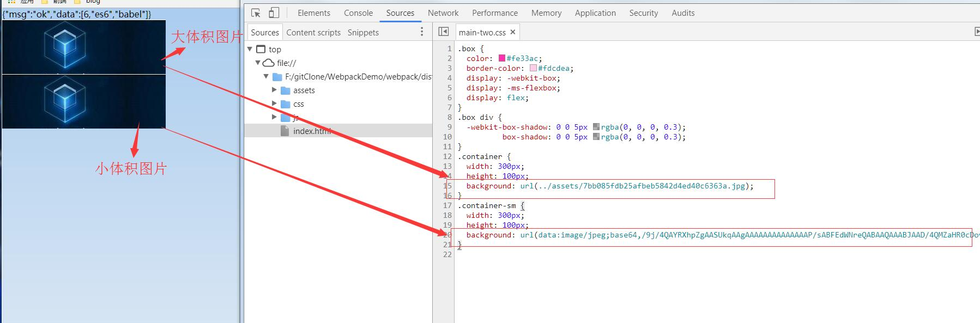Click line number 22 in the gutter
The height and width of the screenshot is (323, 980).
tap(447, 254)
